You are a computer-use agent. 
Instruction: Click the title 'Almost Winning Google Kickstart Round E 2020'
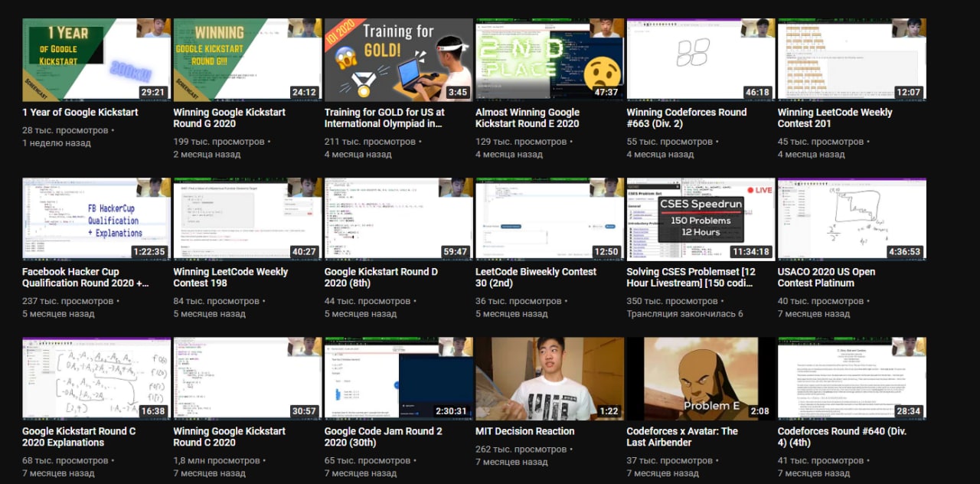pos(528,118)
